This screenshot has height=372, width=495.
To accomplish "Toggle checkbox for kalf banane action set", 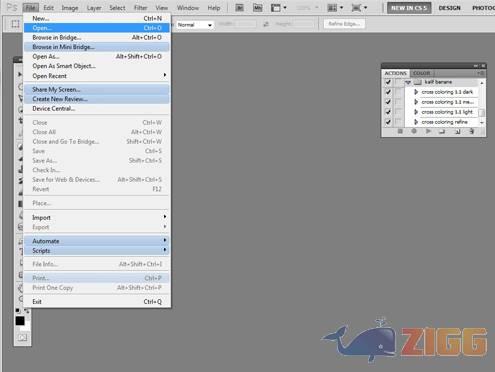I will 388,82.
